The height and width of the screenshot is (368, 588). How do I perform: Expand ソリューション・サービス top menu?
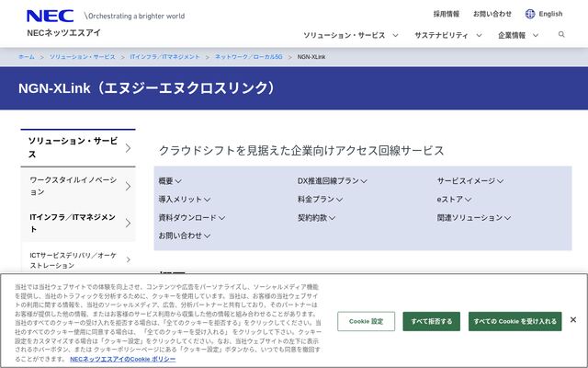click(x=351, y=35)
